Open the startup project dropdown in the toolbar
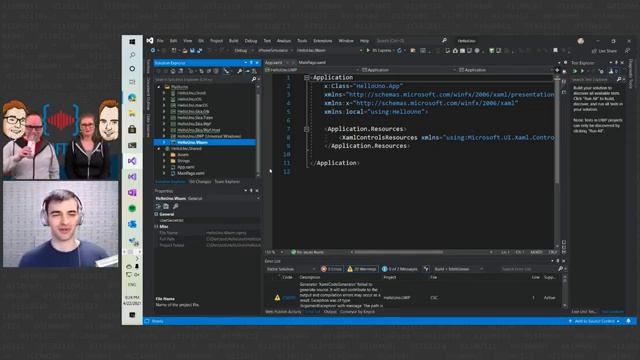The height and width of the screenshot is (360, 640). click(330, 51)
